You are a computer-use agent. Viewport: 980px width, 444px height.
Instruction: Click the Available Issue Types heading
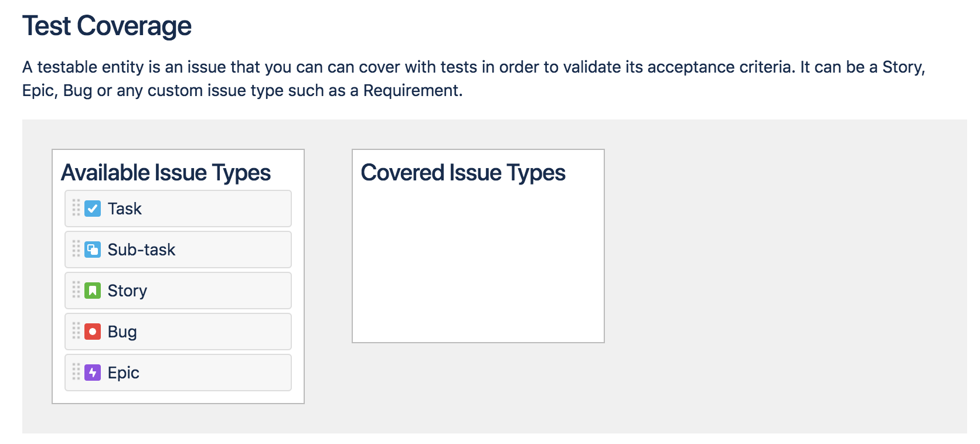click(166, 173)
